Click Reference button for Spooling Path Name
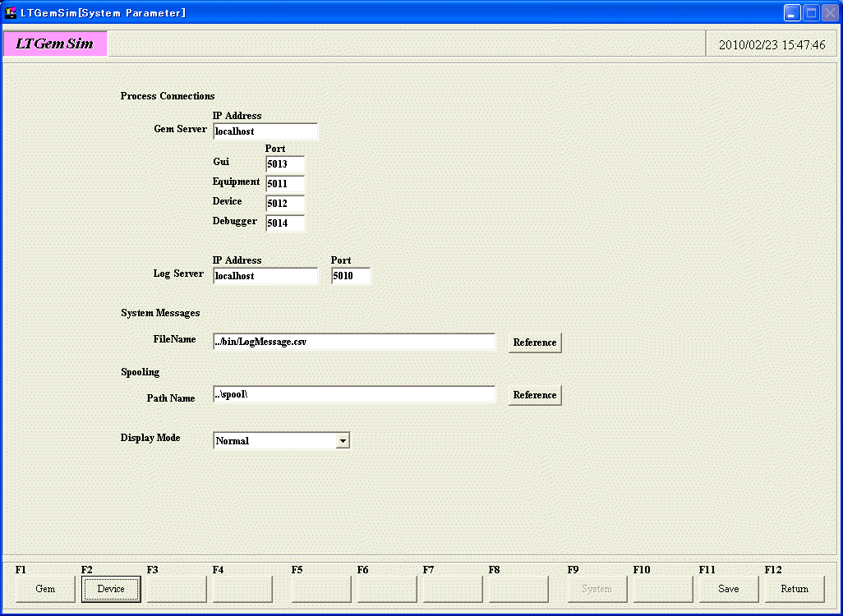This screenshot has width=843, height=616. [x=534, y=395]
